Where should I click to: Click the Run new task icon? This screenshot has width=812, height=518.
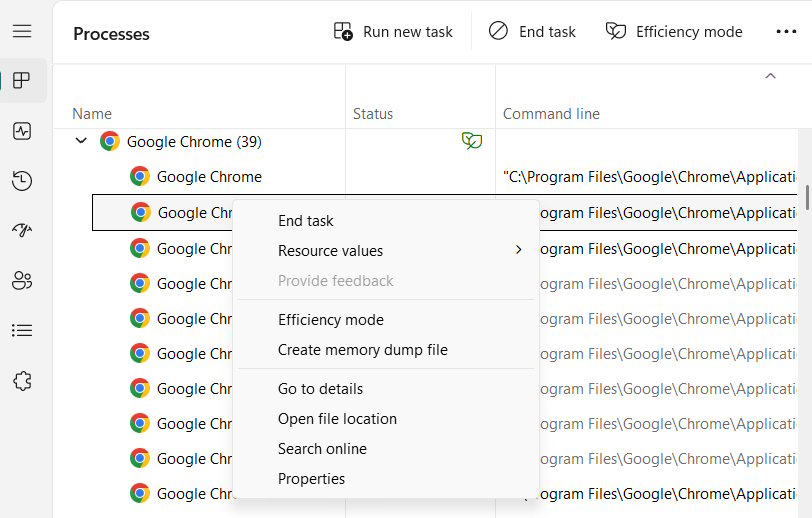click(343, 32)
